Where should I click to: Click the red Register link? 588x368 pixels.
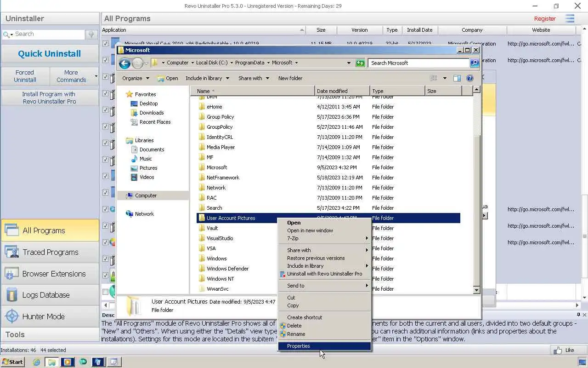click(545, 19)
